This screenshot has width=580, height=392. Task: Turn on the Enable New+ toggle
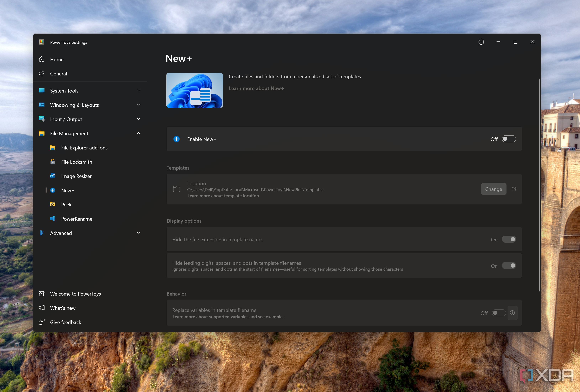pos(509,139)
